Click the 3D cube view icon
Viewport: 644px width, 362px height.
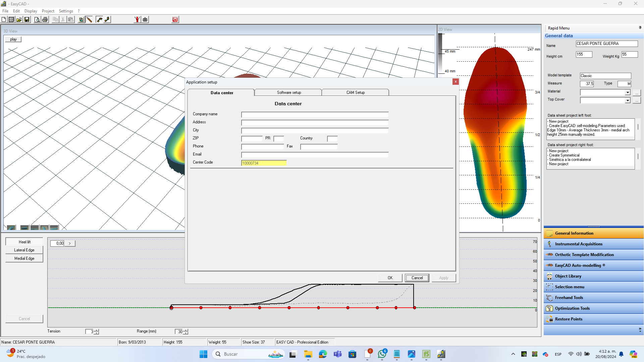[81, 20]
